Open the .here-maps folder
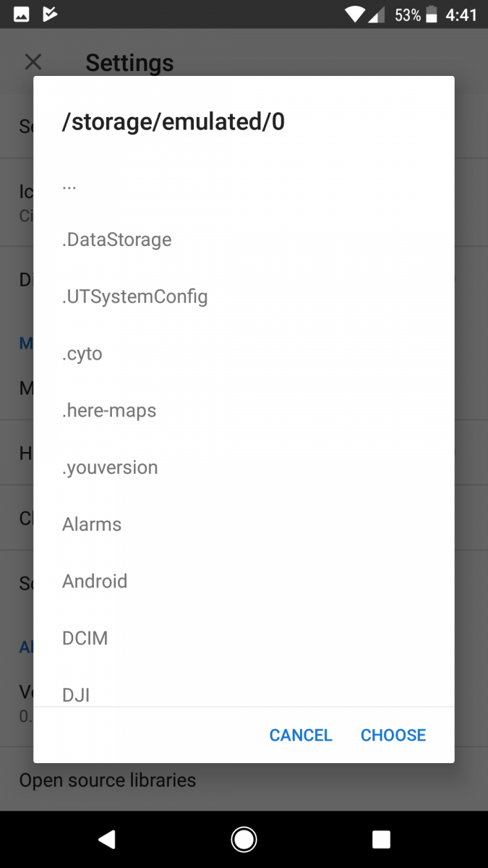The image size is (488, 868). (x=109, y=411)
